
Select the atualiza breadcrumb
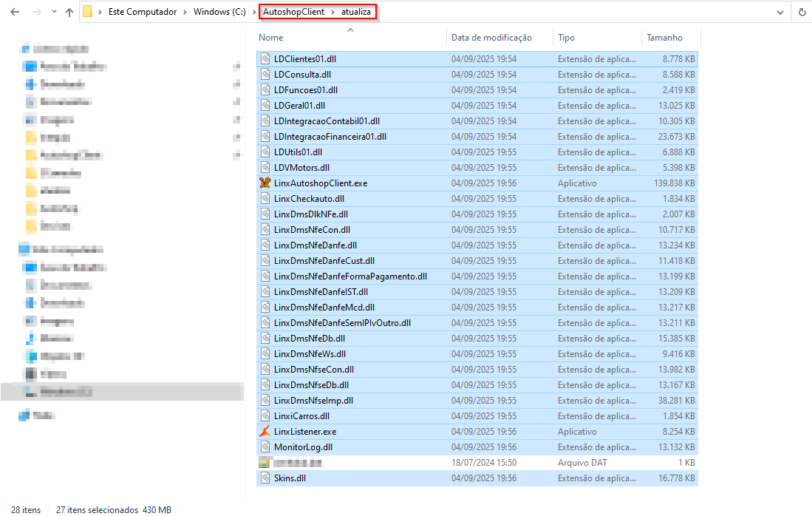tap(356, 11)
